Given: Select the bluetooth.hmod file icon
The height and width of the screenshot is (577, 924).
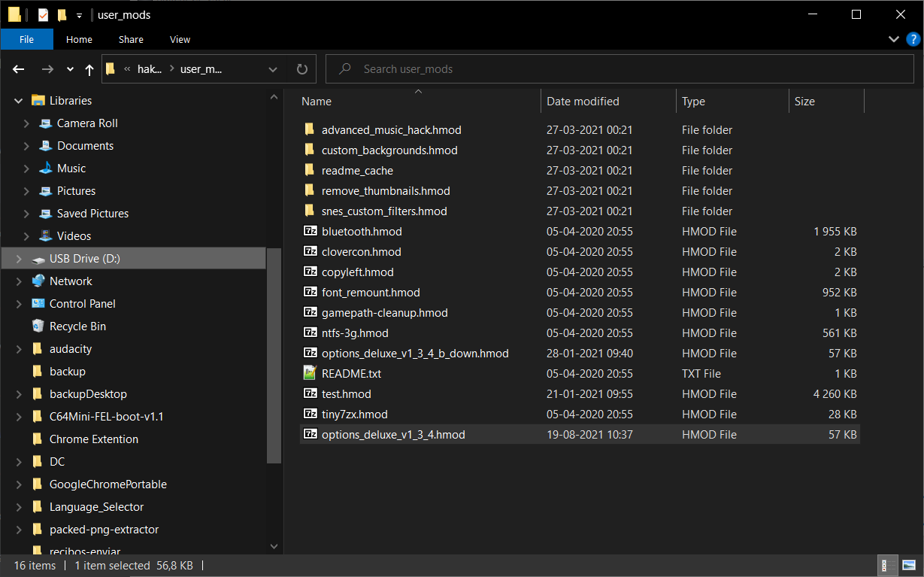Looking at the screenshot, I should (310, 232).
